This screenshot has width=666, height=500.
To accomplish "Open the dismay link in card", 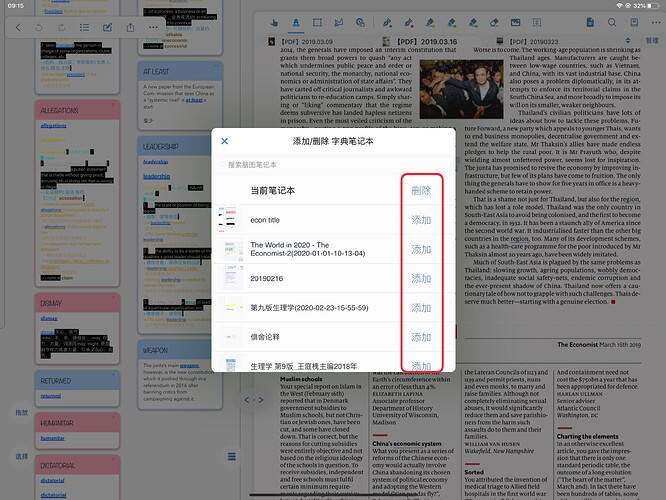I will (x=49, y=318).
